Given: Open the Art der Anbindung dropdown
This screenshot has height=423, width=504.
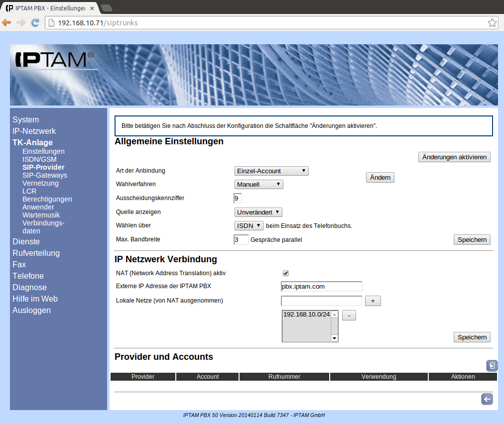Looking at the screenshot, I should [271, 171].
